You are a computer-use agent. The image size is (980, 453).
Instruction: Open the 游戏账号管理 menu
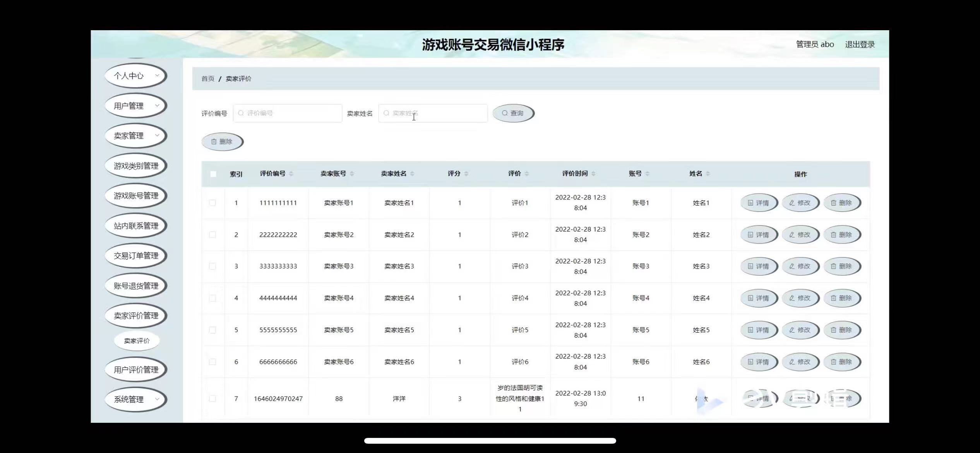[135, 196]
